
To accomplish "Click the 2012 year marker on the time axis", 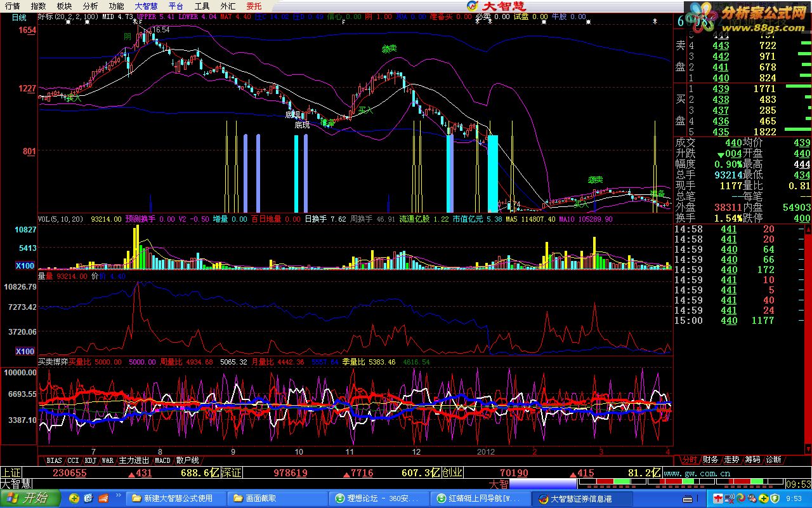I will coord(485,452).
